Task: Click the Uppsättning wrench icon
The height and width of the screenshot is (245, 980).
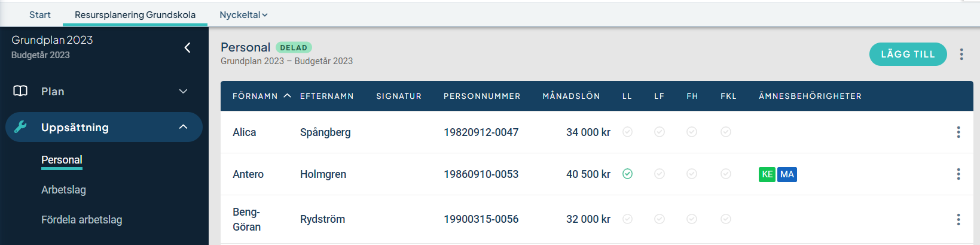Action: tap(20, 127)
